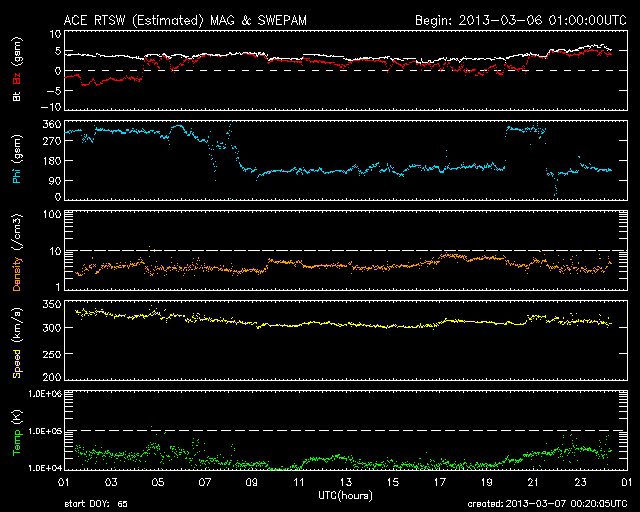Click the '270' tick label on Phi axis
The width and height of the screenshot is (640, 512).
coord(52,141)
